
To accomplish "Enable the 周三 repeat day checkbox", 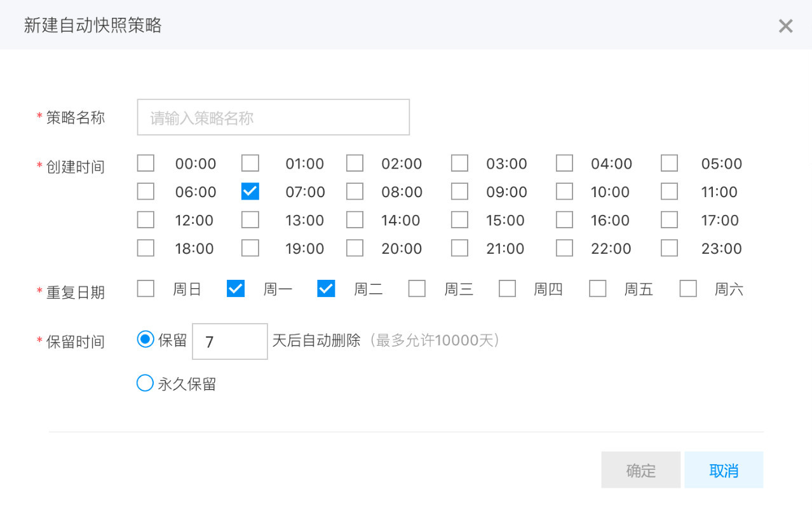I will (x=417, y=289).
